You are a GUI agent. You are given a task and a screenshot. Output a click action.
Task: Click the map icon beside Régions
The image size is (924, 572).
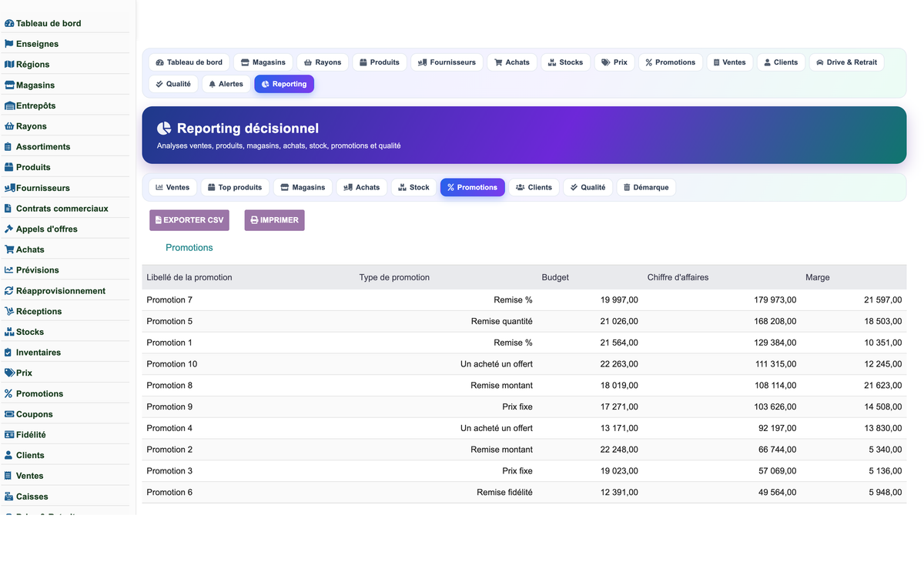[9, 65]
